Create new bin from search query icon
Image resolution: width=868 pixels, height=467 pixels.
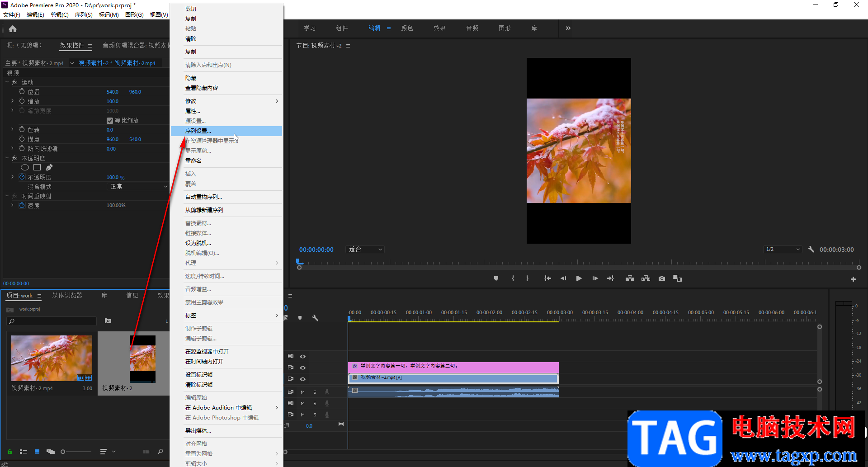click(108, 321)
